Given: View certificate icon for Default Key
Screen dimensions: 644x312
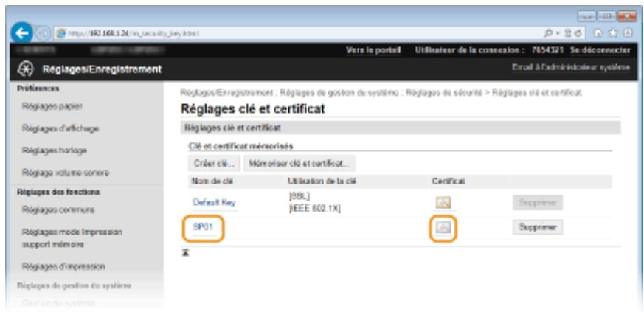Looking at the screenshot, I should click(x=443, y=202).
